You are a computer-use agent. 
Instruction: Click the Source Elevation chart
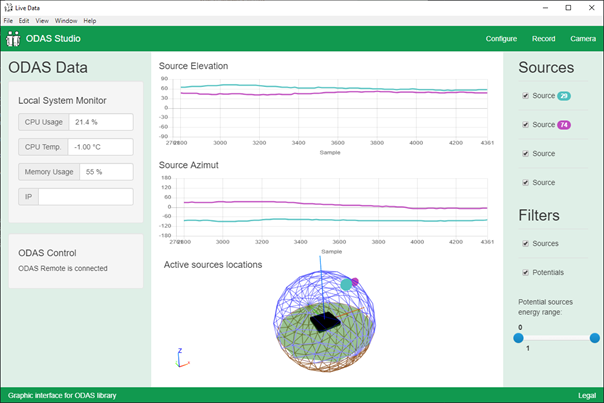[325, 111]
